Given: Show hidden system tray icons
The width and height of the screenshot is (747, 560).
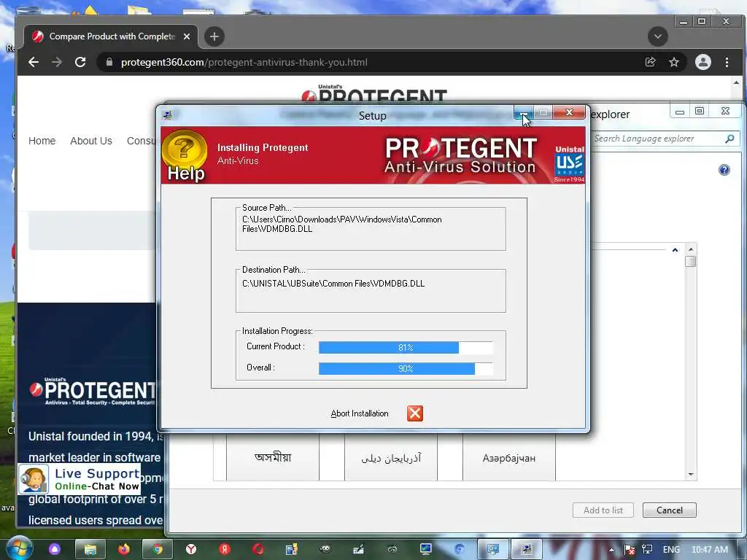Looking at the screenshot, I should coord(611,550).
